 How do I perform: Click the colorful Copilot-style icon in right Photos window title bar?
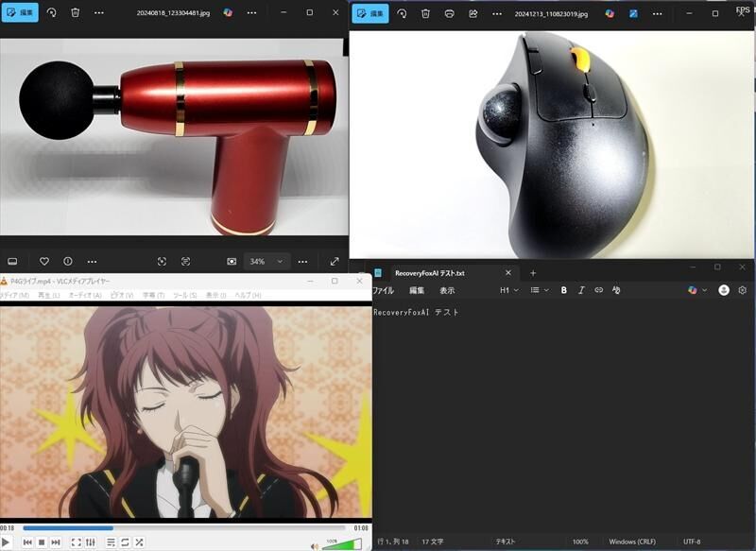pos(610,13)
